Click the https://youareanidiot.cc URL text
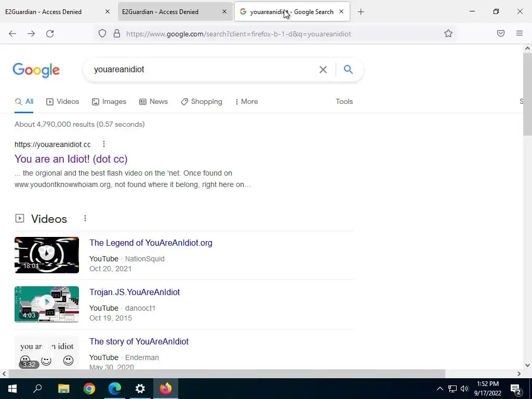The height and width of the screenshot is (399, 532). pyautogui.click(x=52, y=144)
